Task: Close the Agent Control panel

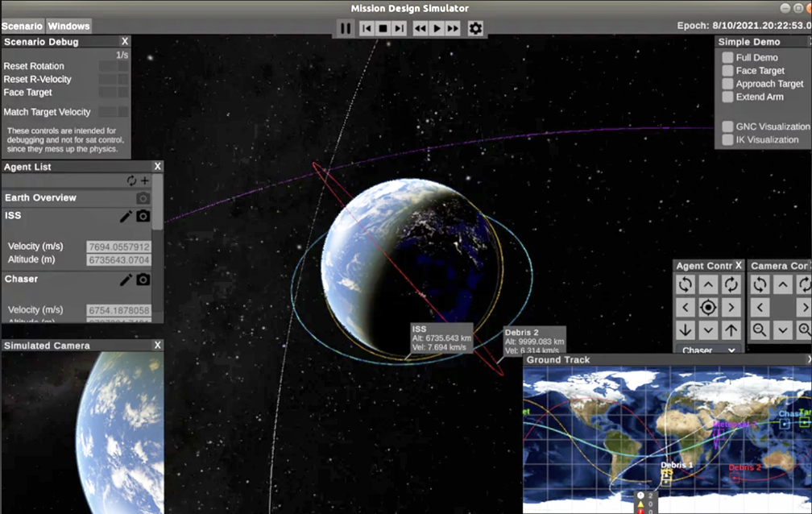Action: click(x=739, y=265)
